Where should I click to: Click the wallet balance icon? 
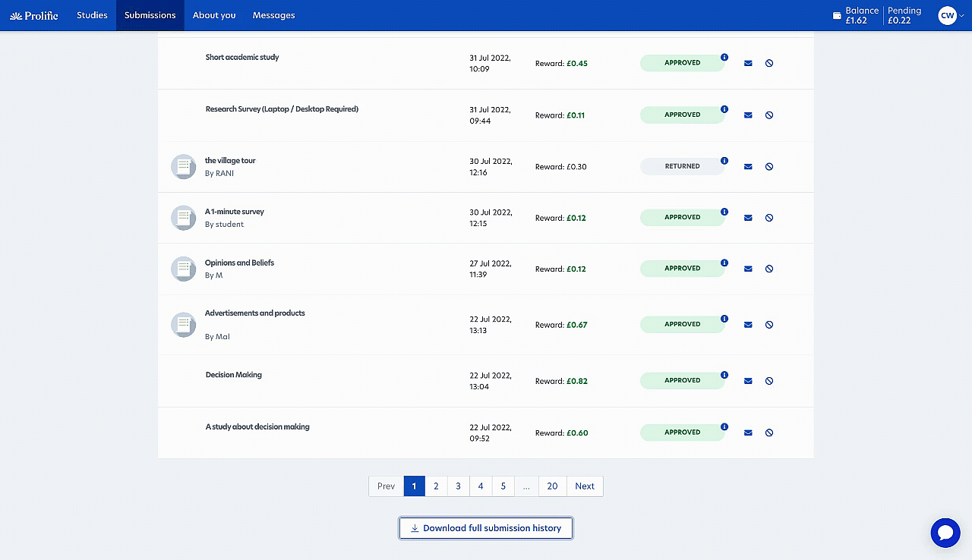click(837, 15)
